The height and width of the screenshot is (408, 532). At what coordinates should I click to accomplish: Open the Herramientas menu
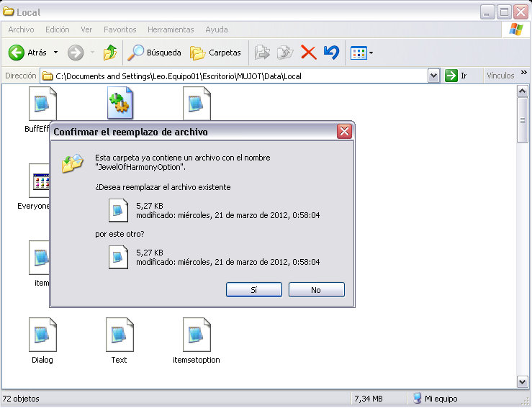(x=171, y=30)
